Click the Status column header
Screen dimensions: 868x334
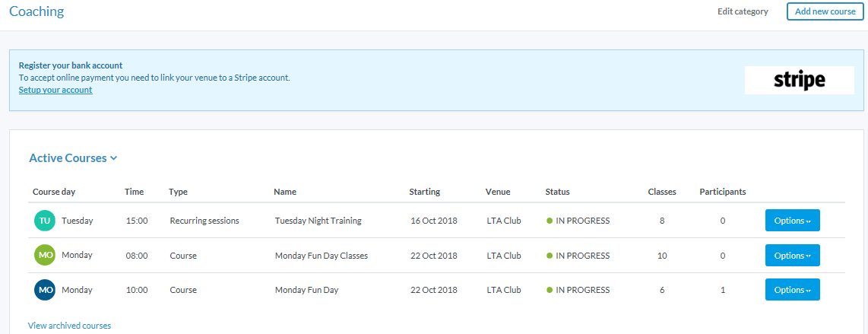[557, 192]
